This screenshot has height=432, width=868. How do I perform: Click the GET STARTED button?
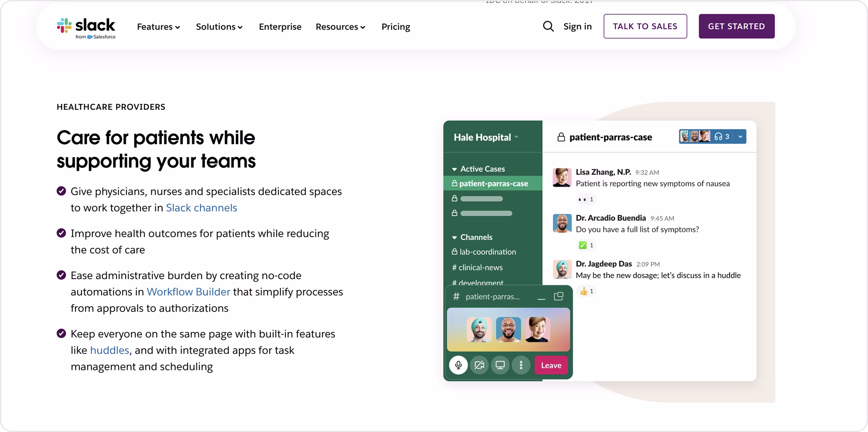[x=736, y=26]
